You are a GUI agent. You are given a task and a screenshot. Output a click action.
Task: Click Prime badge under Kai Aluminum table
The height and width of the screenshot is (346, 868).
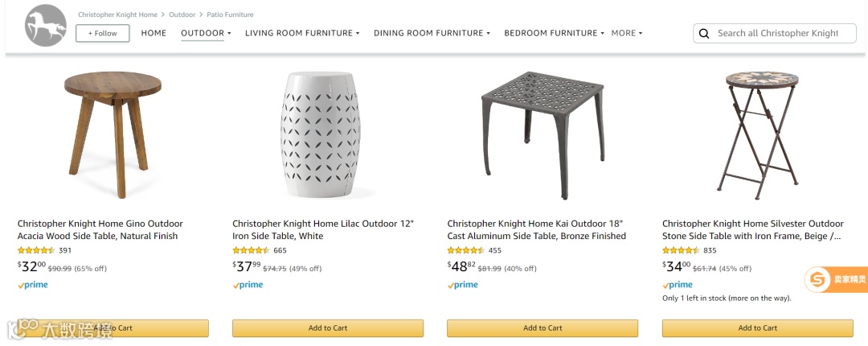[x=463, y=285]
